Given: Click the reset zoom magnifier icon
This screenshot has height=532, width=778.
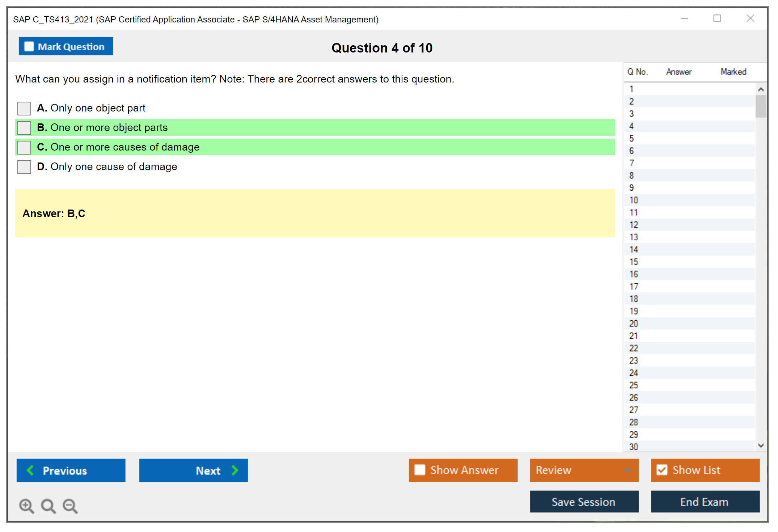Looking at the screenshot, I should coord(48,506).
